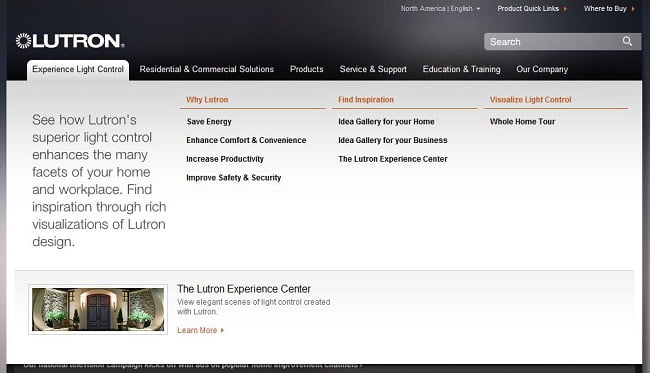Open Enhance Comfort & Convenience link
650x373 pixels.
pyautogui.click(x=246, y=140)
